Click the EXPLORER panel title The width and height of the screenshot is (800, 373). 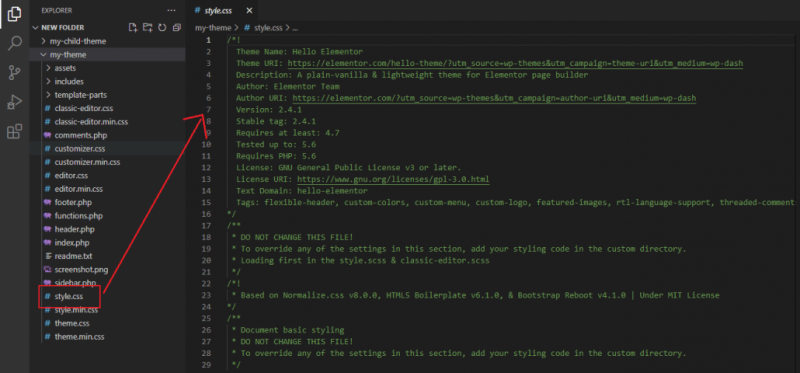(57, 10)
